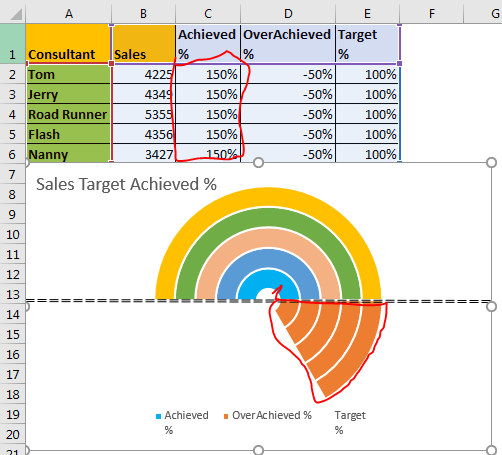Select row 2 header
The width and height of the screenshot is (502, 455).
click(x=12, y=74)
